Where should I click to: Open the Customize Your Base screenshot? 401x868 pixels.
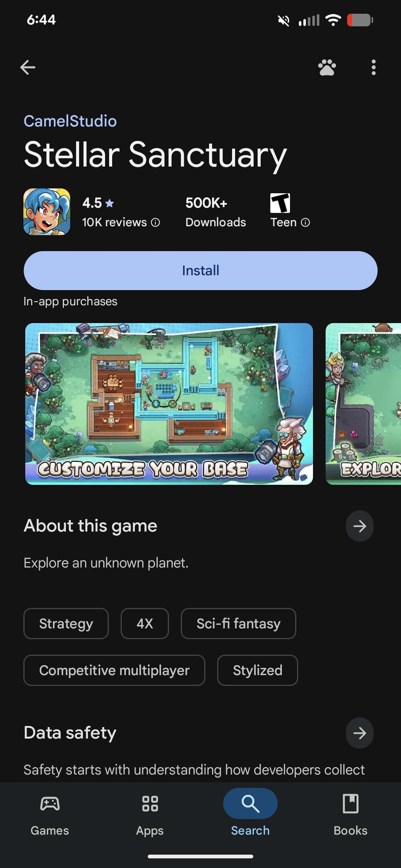coord(169,404)
